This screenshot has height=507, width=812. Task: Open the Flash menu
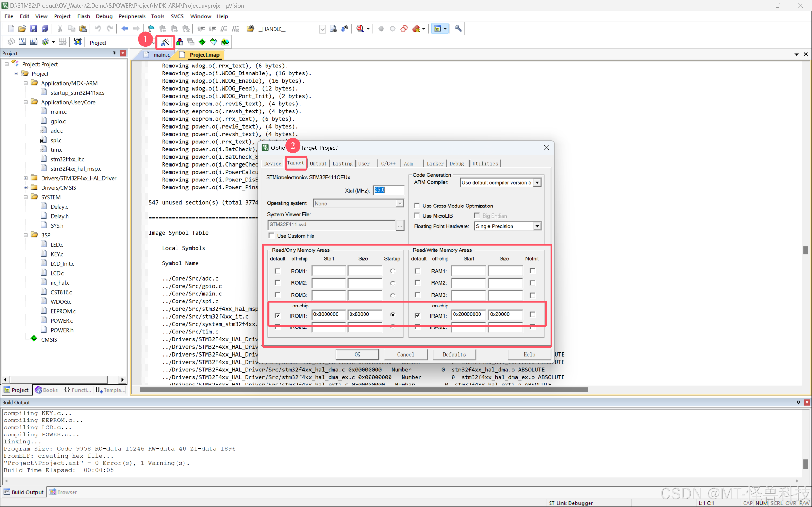coord(83,16)
